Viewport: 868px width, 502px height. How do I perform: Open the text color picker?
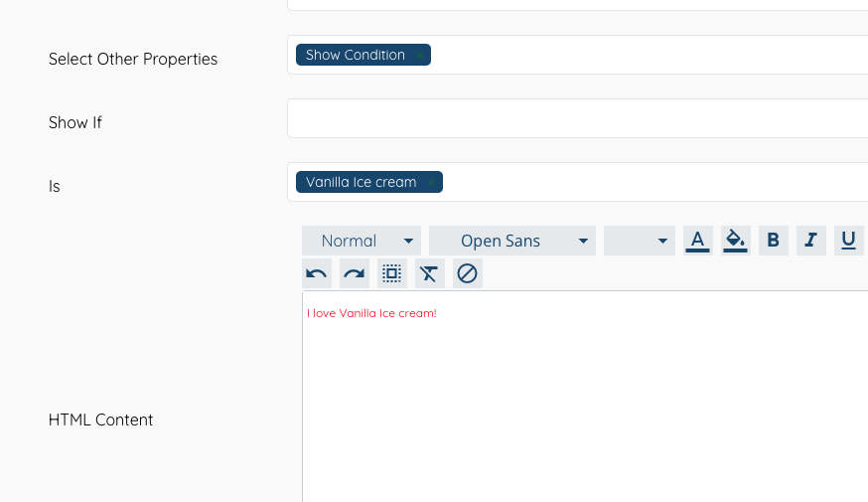tap(697, 241)
